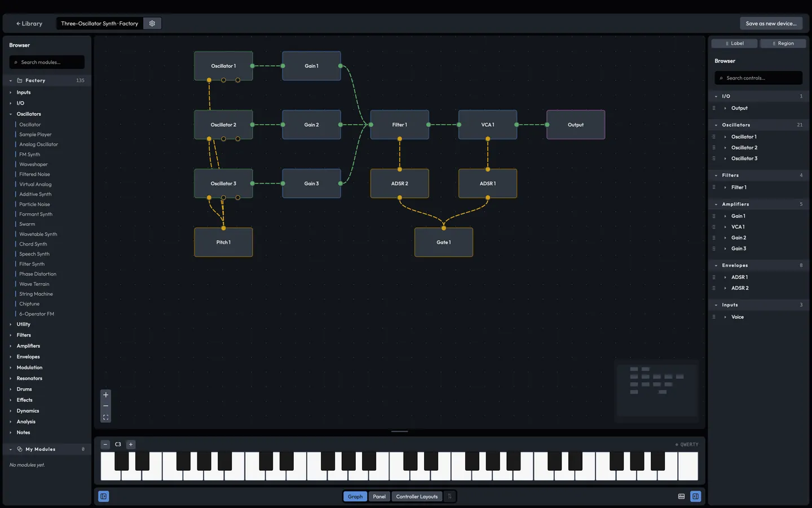Raise keyboard octave with plus button
The height and width of the screenshot is (508, 812).
(131, 445)
